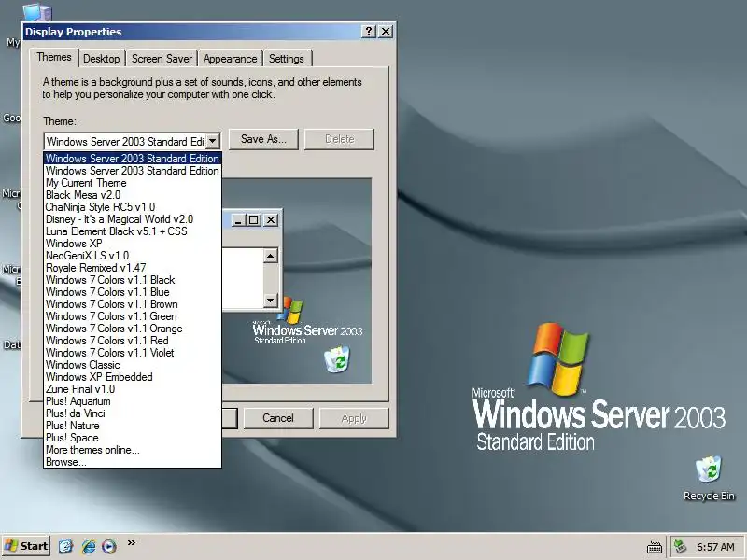Viewport: 747px width, 560px height.
Task: Go to the Settings tab
Action: pos(287,59)
